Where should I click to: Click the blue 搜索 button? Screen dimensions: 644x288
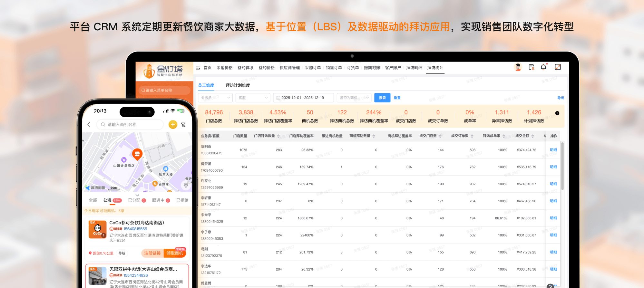tap(382, 98)
